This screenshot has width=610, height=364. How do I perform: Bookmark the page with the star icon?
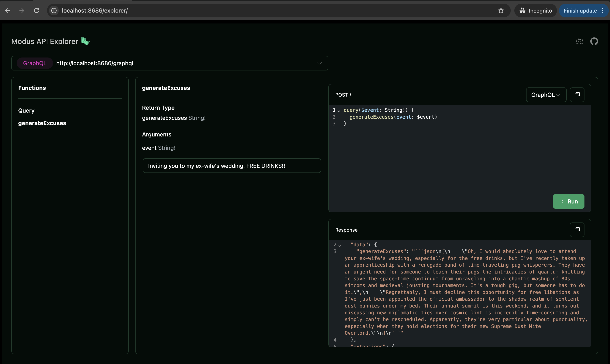click(x=501, y=11)
